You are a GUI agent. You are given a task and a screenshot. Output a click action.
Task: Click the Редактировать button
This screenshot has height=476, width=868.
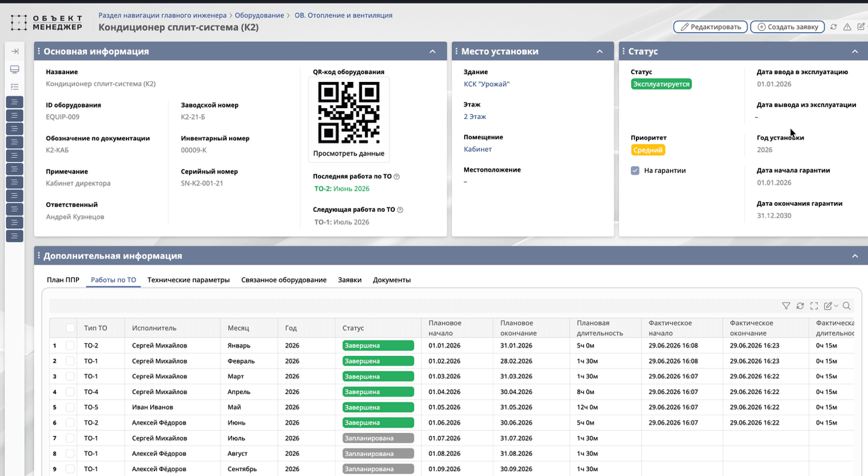[x=710, y=27]
